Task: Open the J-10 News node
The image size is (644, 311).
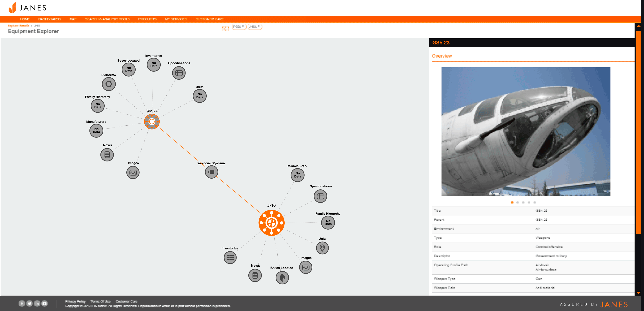Action: click(255, 275)
